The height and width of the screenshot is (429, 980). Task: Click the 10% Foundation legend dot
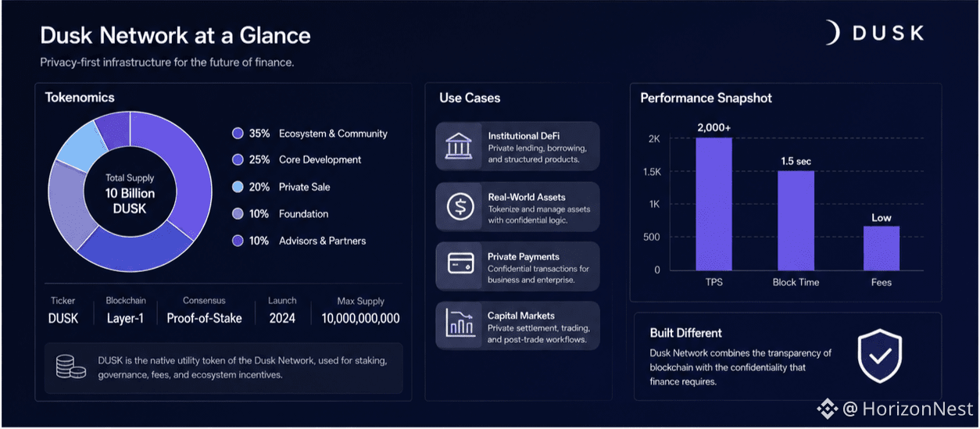click(x=238, y=214)
